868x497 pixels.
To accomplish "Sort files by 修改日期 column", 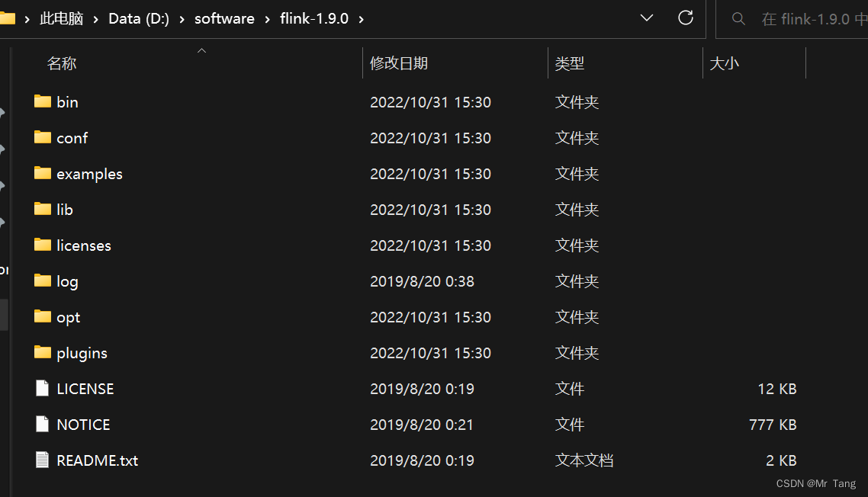I will click(x=397, y=63).
